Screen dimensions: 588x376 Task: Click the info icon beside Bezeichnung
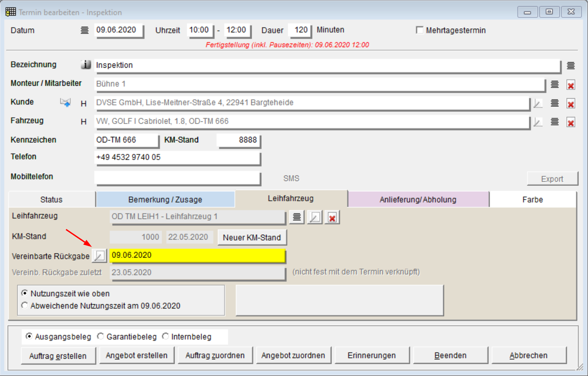[86, 65]
